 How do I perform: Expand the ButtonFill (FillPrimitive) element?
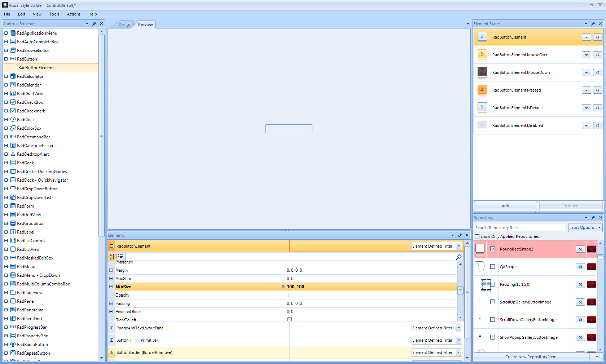tap(111, 340)
